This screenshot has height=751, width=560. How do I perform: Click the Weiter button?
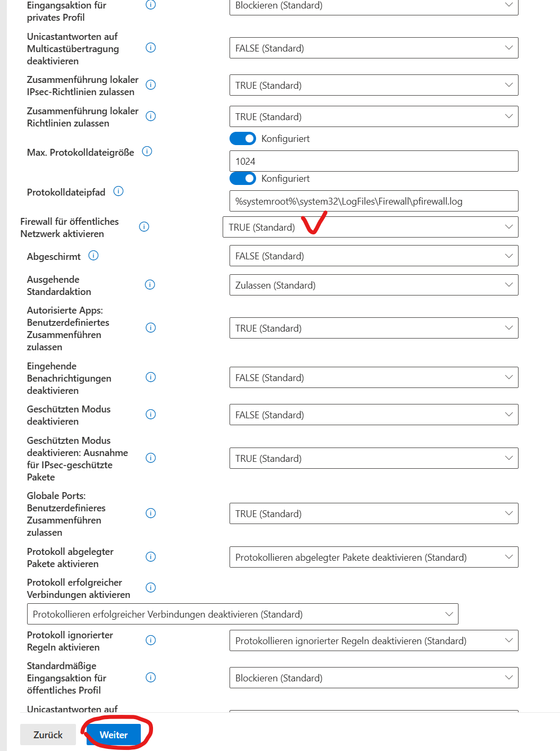point(114,735)
